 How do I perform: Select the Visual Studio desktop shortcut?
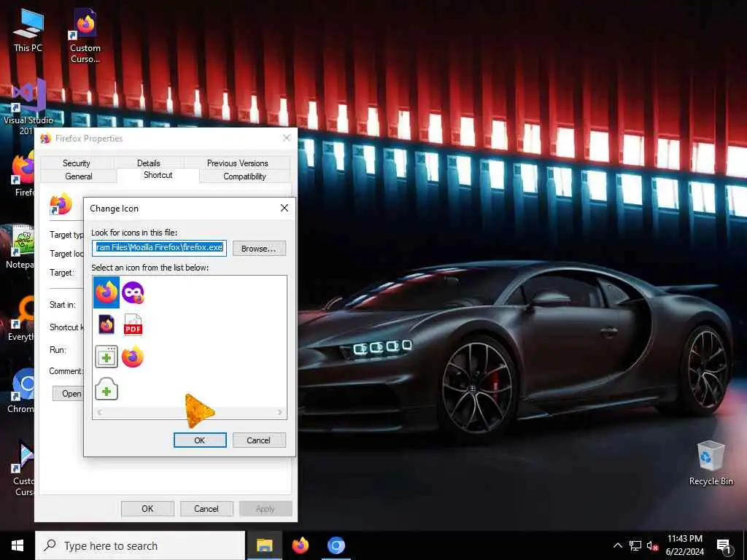pos(25,107)
